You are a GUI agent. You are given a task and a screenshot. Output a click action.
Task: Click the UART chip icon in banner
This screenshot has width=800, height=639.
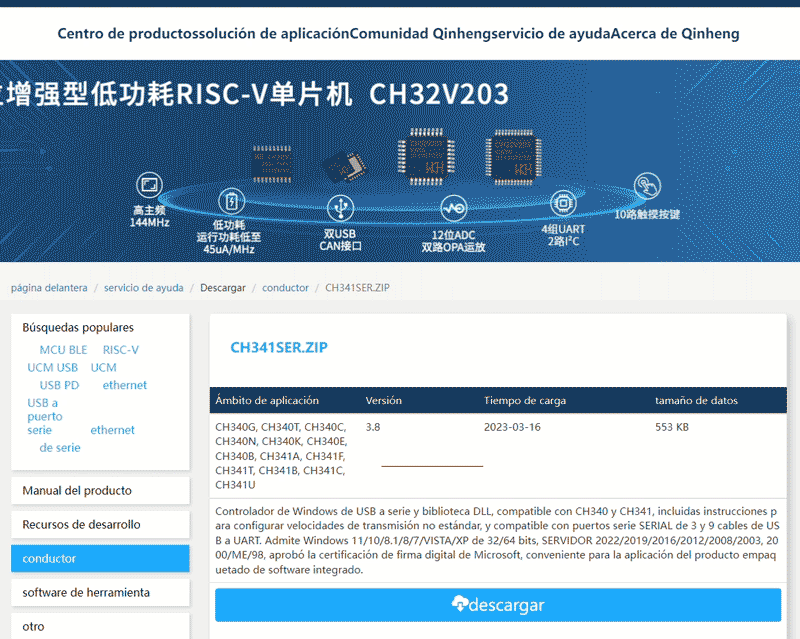coord(562,204)
